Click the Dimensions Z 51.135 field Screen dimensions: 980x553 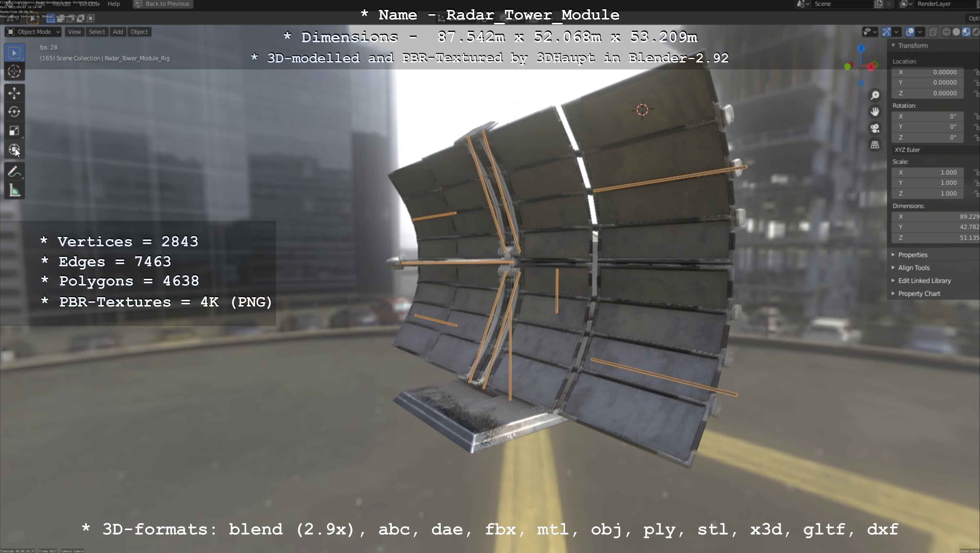[936, 238]
